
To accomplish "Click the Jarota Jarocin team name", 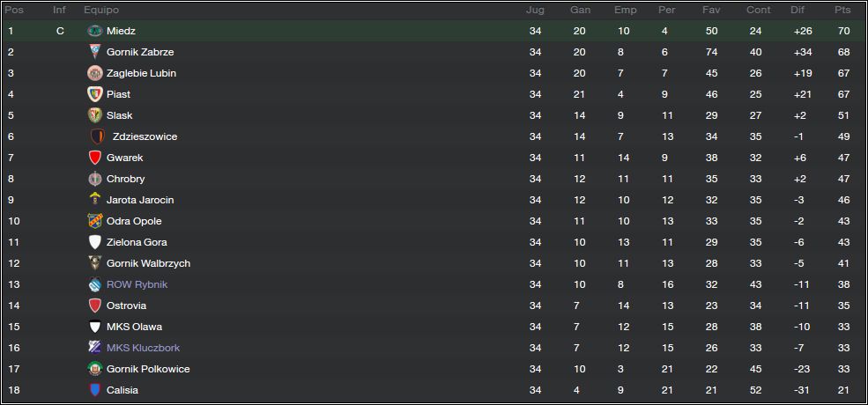I will (140, 200).
